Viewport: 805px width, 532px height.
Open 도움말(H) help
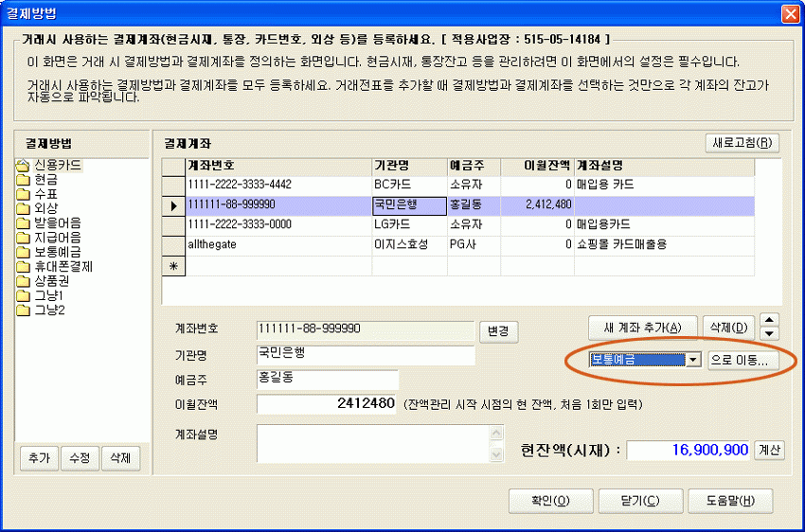point(730,501)
